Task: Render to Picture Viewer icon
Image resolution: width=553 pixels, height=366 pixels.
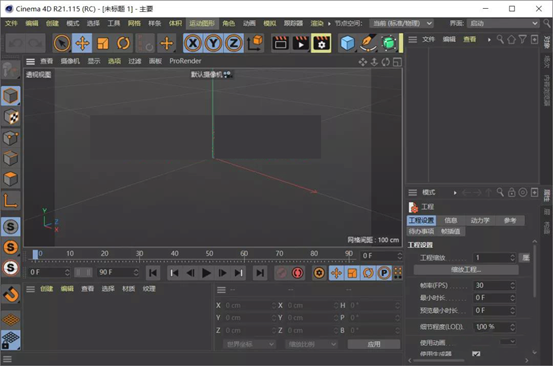Action: 301,43
